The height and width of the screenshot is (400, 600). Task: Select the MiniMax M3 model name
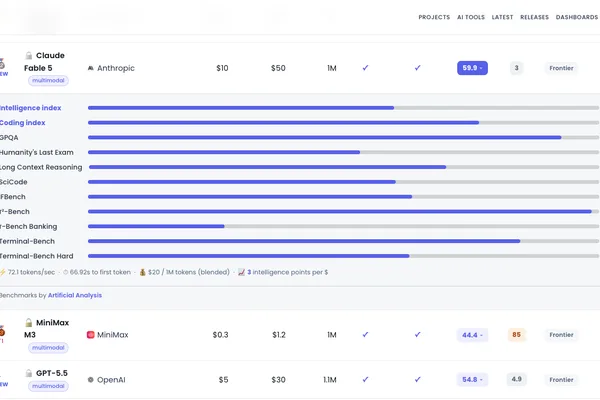(46, 329)
